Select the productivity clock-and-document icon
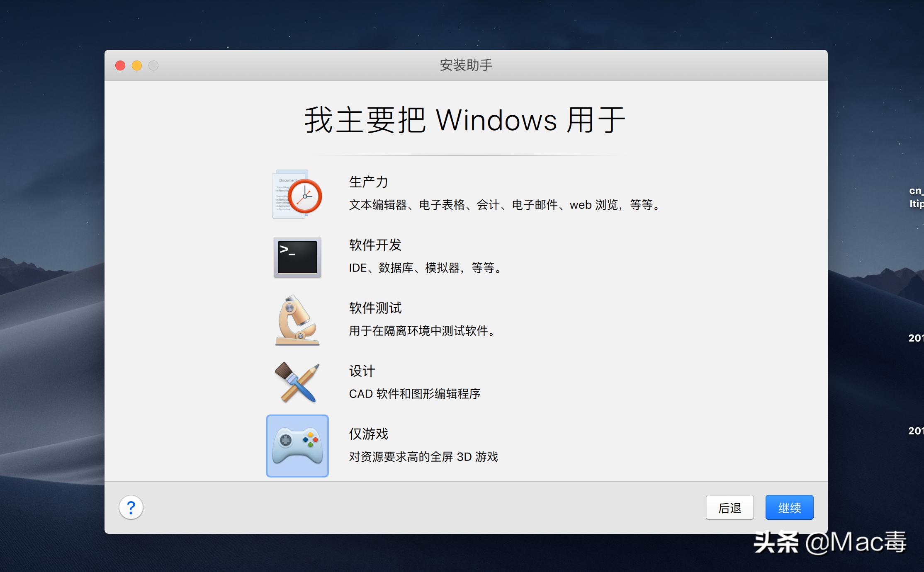Image resolution: width=924 pixels, height=572 pixels. coord(296,195)
